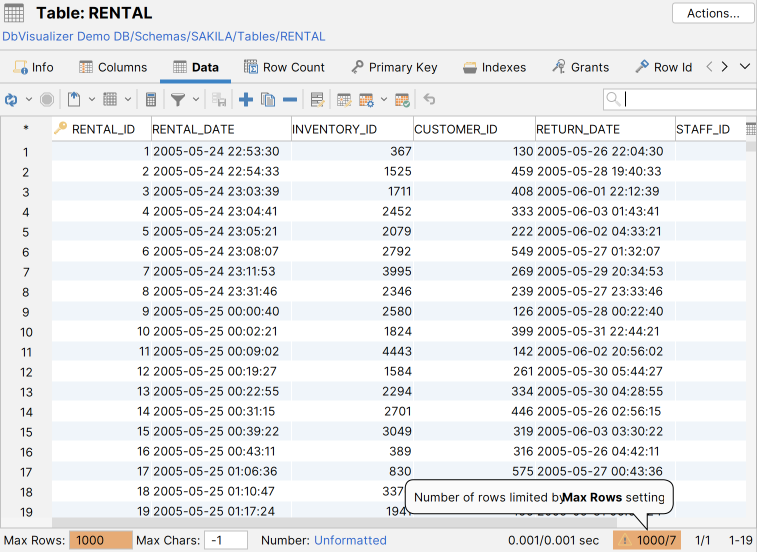Click the reload data icon

[x=11, y=100]
